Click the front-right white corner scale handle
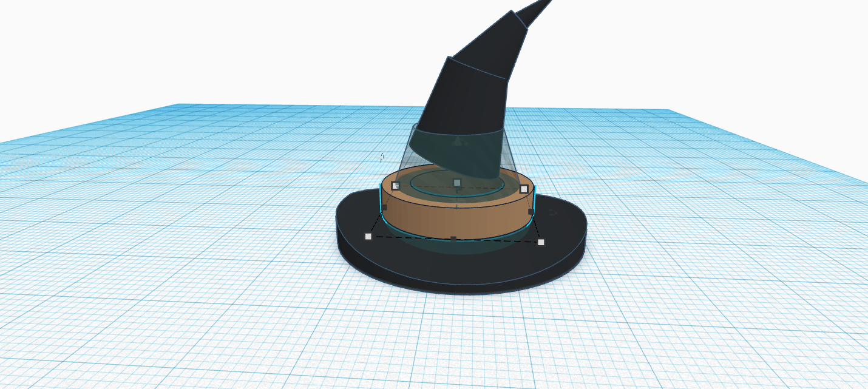Screen dimensions: 868x389 (x=541, y=242)
